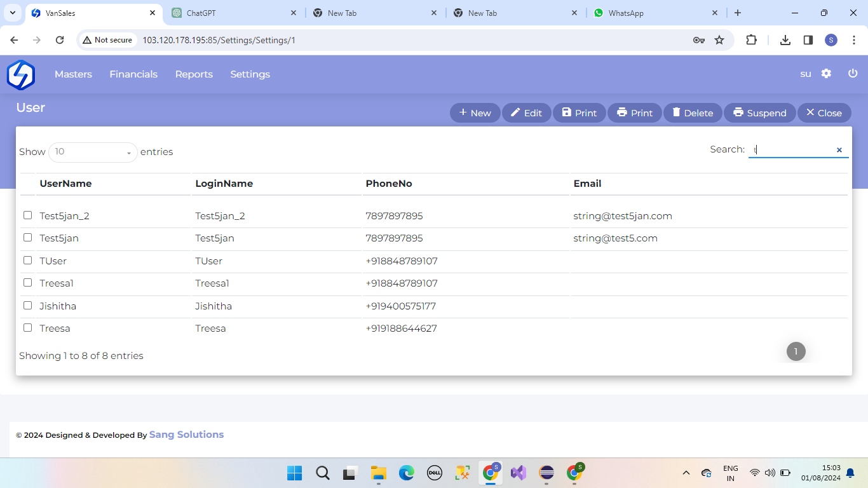Check the box for Test5jan_2 user
Viewport: 868px width, 488px height.
27,215
